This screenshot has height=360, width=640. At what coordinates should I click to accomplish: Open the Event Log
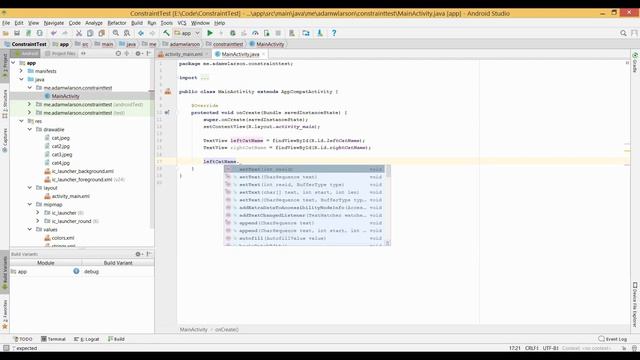[612, 339]
